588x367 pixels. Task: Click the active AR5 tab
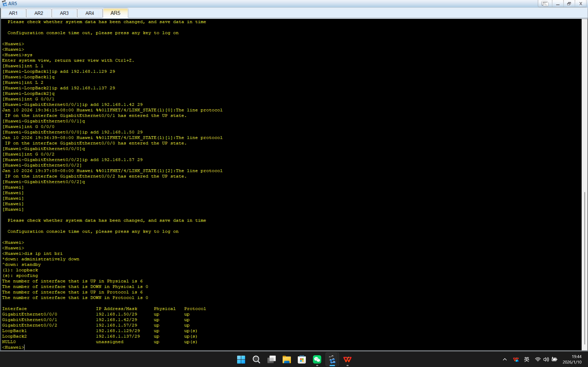pyautogui.click(x=115, y=13)
